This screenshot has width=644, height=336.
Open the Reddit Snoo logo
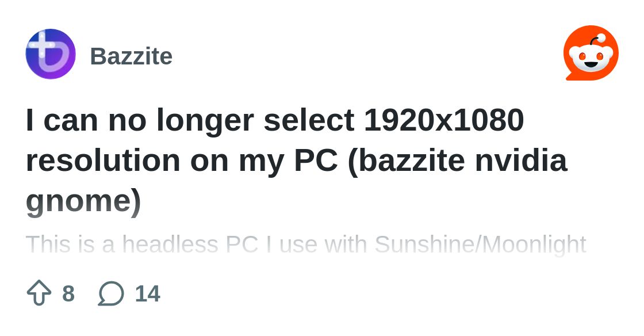(x=591, y=53)
